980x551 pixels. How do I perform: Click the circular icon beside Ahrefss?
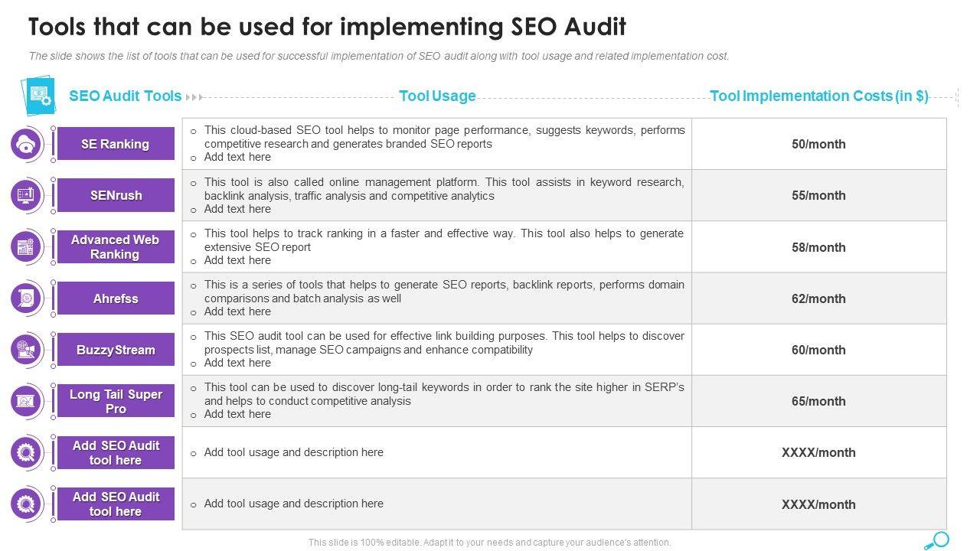pyautogui.click(x=27, y=298)
